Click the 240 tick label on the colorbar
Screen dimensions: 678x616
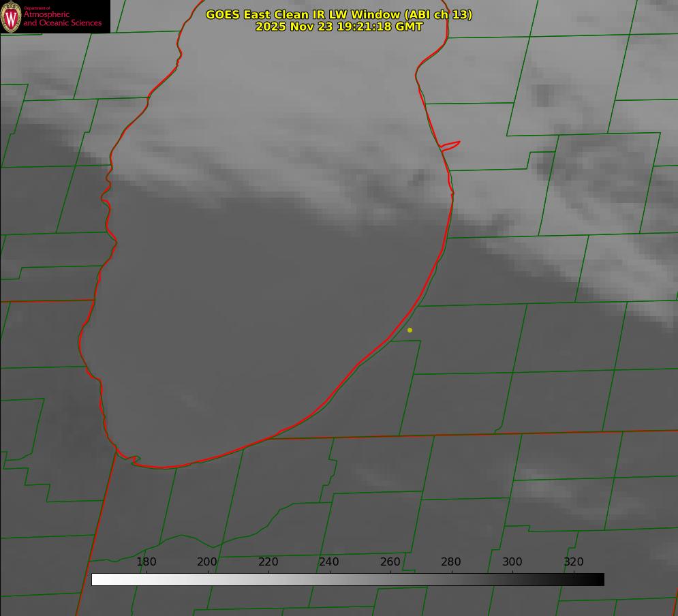click(x=329, y=562)
